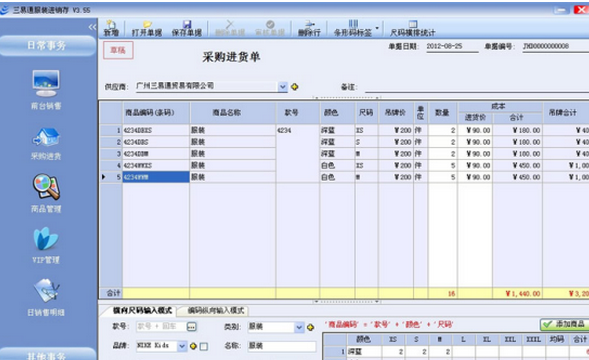Image resolution: width=589 pixels, height=360 pixels.
Task: Expand the 条形码标签 dropdown arrow
Action: tap(377, 28)
